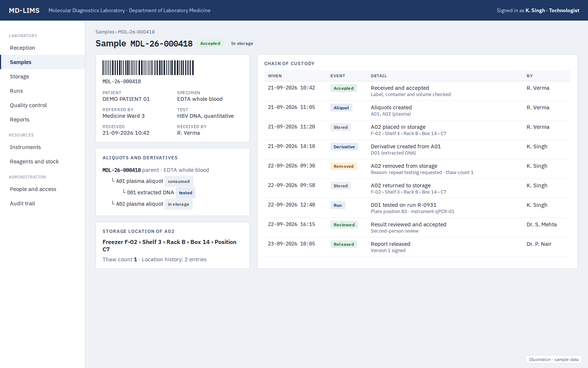Click 'Received and accepted' custody entry
This screenshot has width=588, height=368.
[x=400, y=88]
